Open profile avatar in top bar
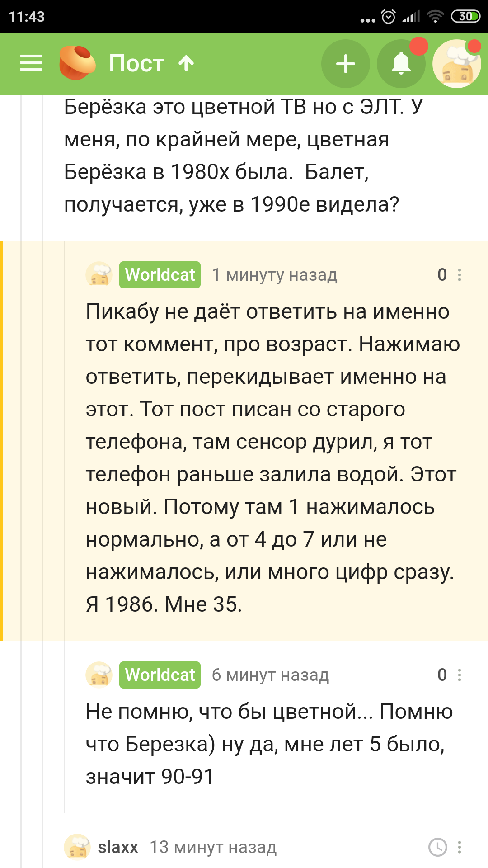488x868 pixels. (456, 64)
